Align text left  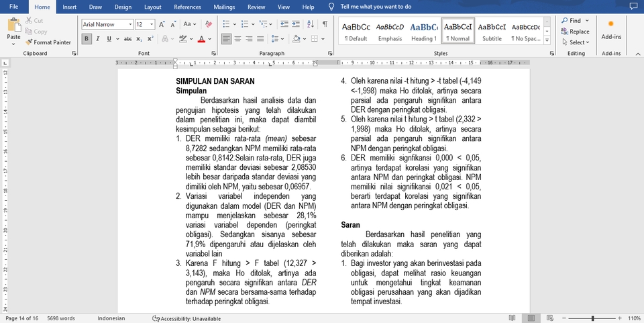point(226,39)
